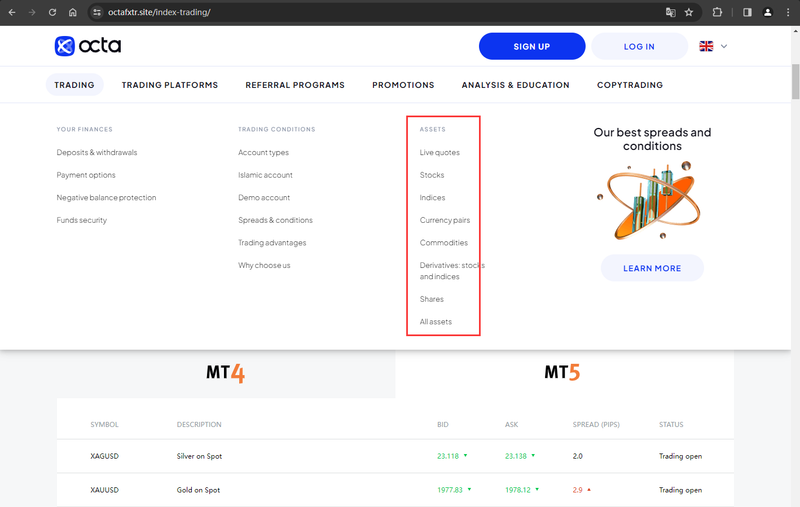This screenshot has height=507, width=800.
Task: Open the REFERRAL PROGRAMS menu
Action: [x=295, y=85]
